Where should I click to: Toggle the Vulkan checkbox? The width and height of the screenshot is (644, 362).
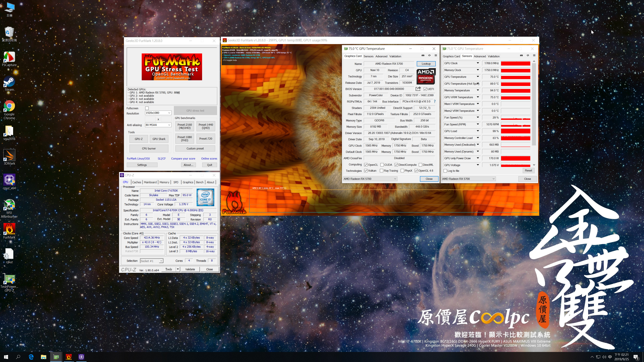pos(366,171)
